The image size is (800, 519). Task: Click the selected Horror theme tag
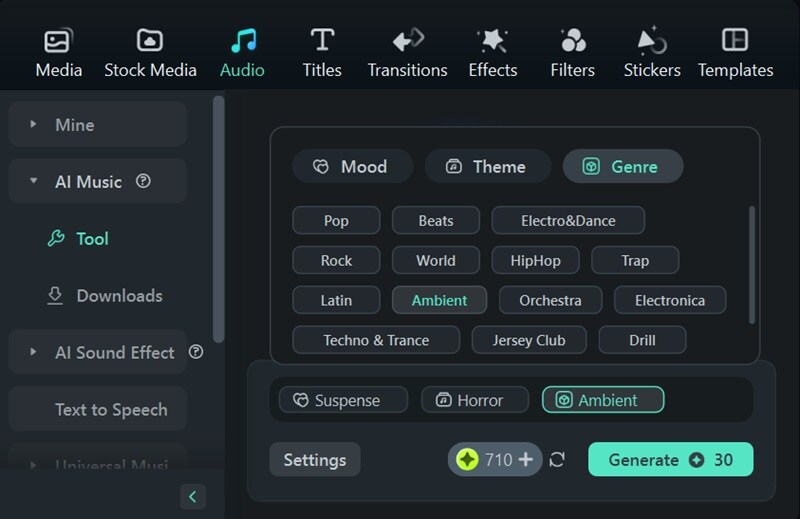(475, 400)
